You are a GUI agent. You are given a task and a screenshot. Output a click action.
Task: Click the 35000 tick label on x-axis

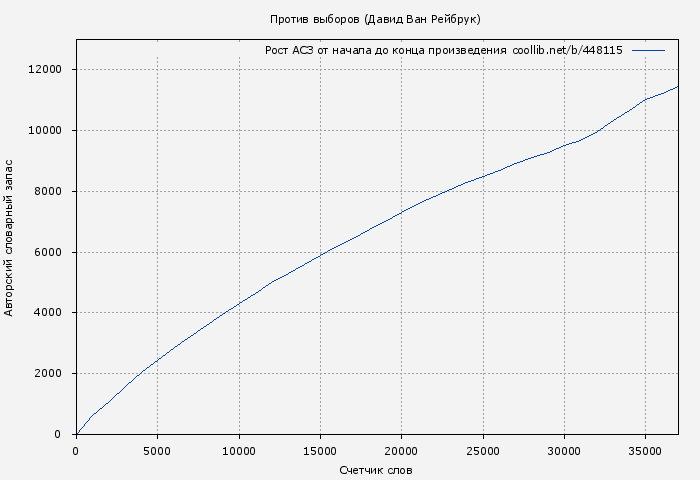[x=644, y=451]
